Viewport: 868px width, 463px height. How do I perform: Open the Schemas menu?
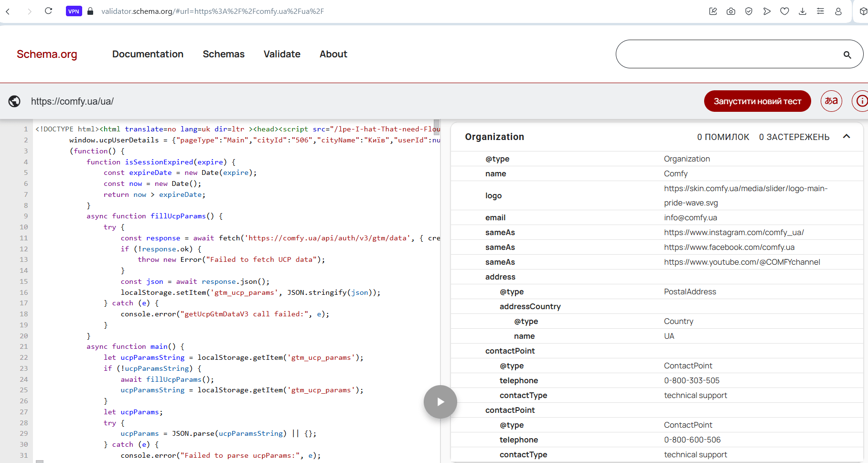pyautogui.click(x=224, y=54)
